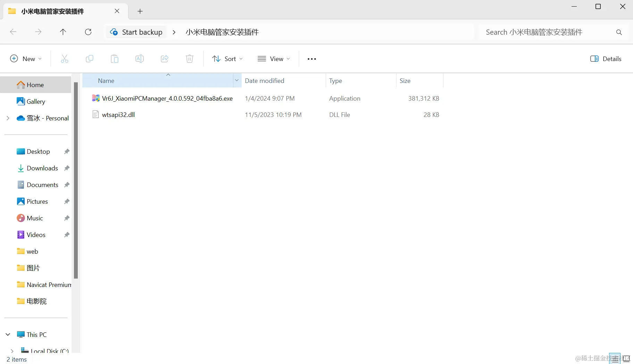Click the Cut scissors icon
633x364 pixels.
[65, 59]
